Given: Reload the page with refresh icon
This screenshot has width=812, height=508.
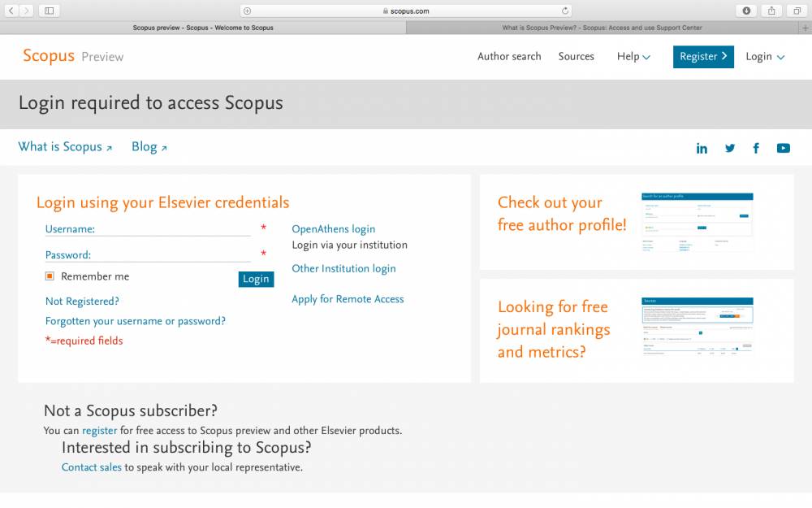Looking at the screenshot, I should click(565, 11).
